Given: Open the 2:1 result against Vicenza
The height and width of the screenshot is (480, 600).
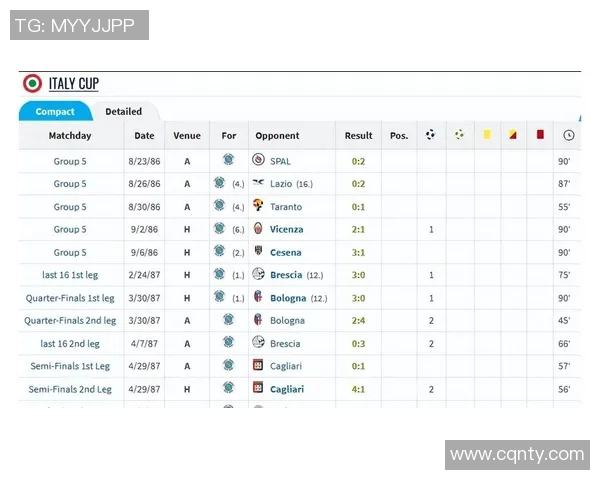Looking at the screenshot, I should [358, 229].
